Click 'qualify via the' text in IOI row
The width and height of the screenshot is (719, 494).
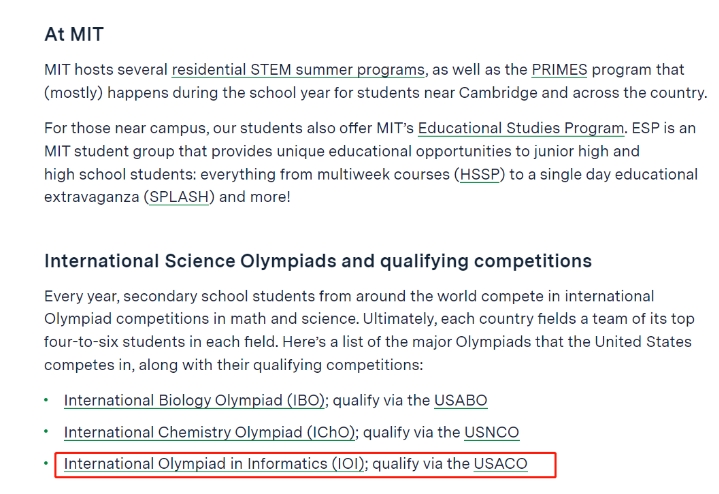tap(420, 464)
